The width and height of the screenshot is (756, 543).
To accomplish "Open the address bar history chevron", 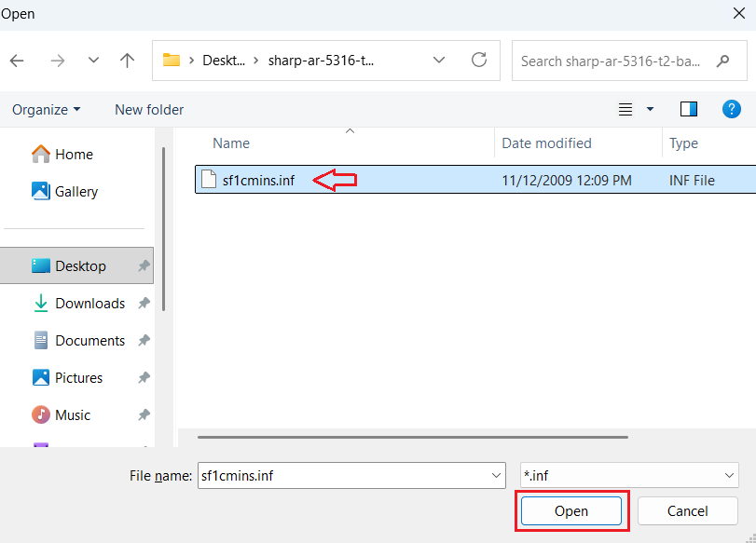I will click(439, 60).
